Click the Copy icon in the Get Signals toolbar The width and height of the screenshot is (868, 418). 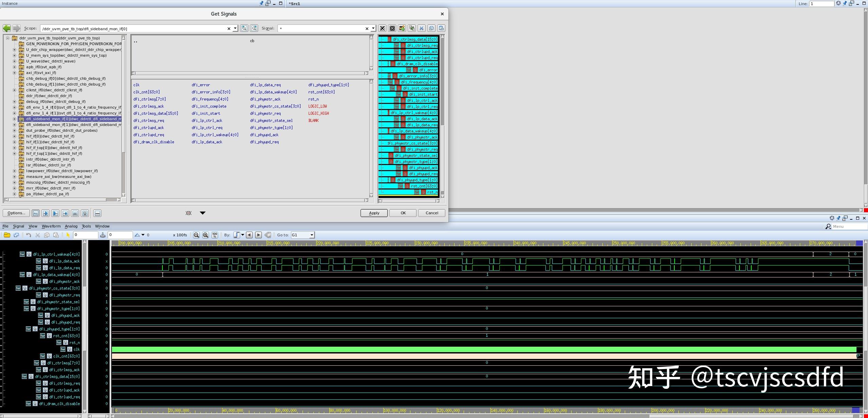click(431, 28)
